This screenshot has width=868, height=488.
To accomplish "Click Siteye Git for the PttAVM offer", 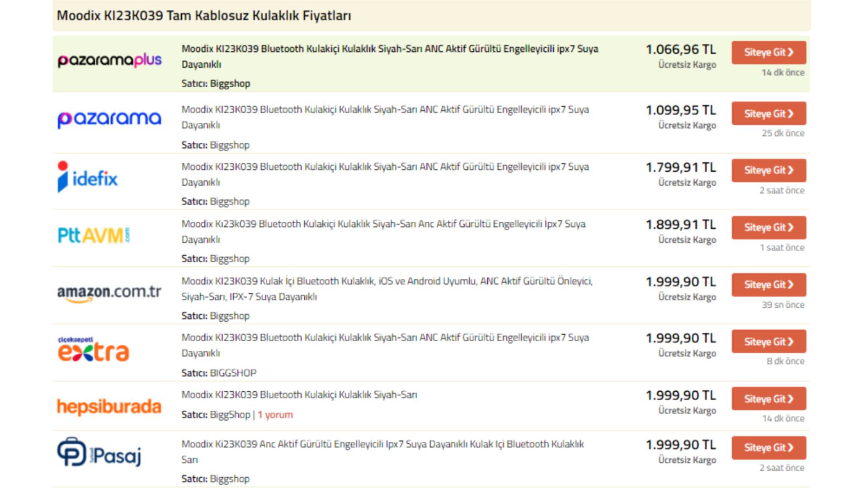I will [769, 227].
